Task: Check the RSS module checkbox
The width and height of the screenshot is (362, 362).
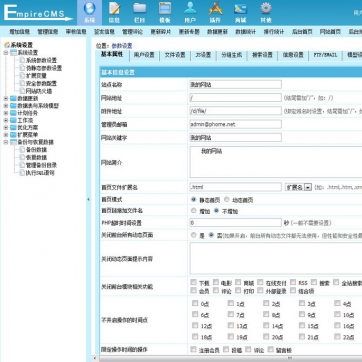Action: [293, 282]
